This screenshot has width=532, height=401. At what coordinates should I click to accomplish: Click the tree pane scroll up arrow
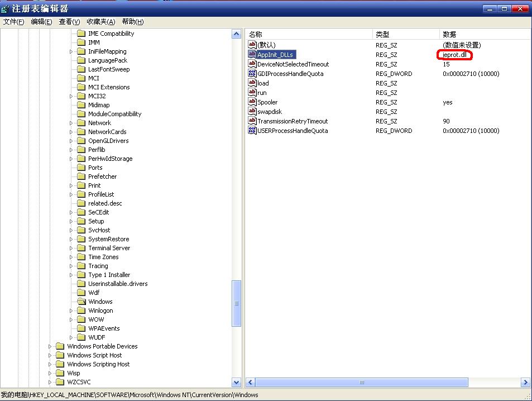pos(237,34)
